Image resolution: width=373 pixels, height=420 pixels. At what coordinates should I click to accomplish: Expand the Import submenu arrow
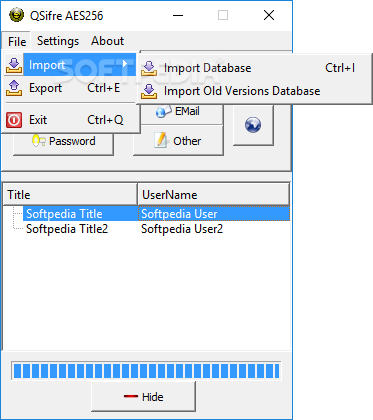click(125, 64)
